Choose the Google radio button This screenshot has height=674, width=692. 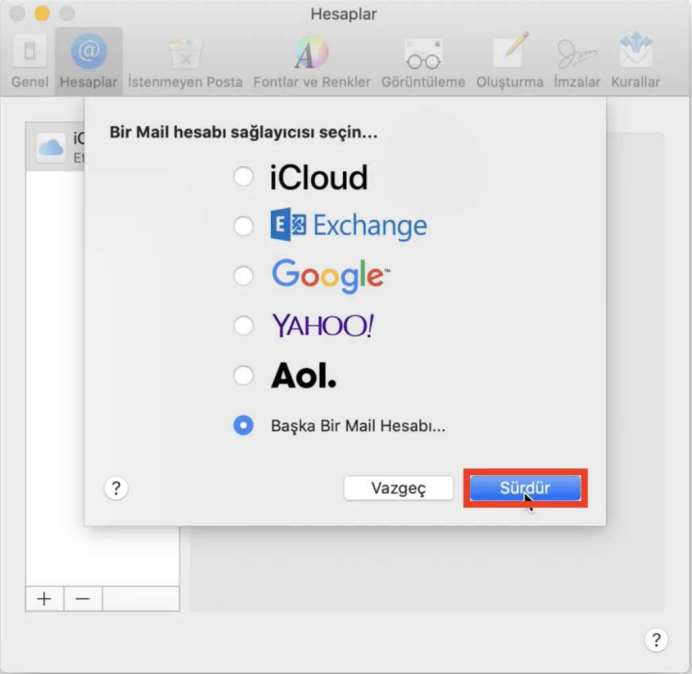[243, 276]
